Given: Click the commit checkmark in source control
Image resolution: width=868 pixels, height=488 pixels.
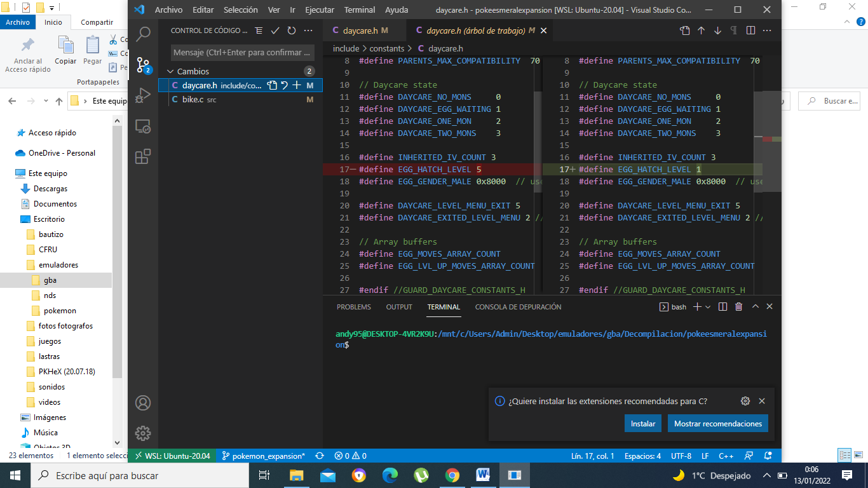Looking at the screenshot, I should click(275, 30).
